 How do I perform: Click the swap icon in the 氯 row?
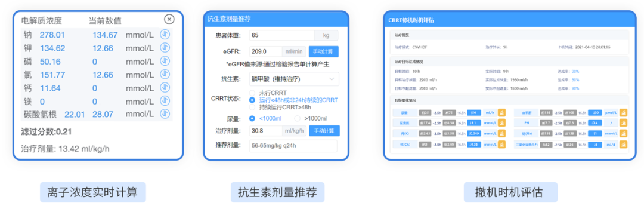165,75
